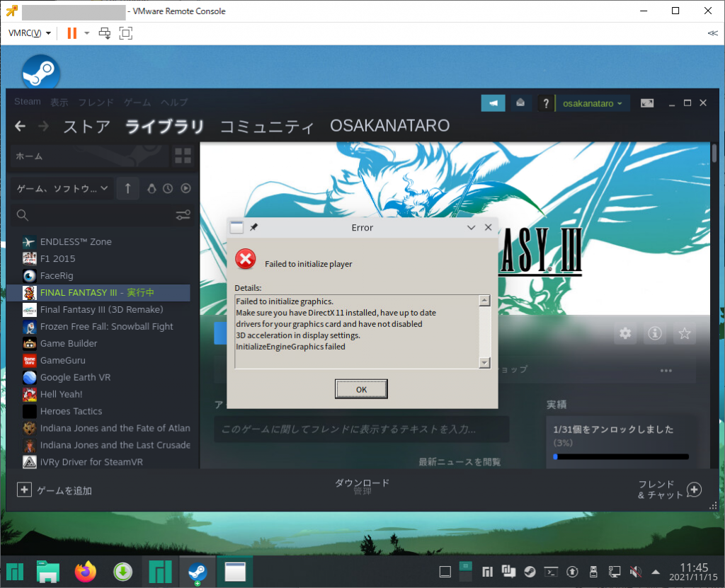This screenshot has width=725, height=588.
Task: Click the ゲームを追加 add game link
Action: click(64, 490)
